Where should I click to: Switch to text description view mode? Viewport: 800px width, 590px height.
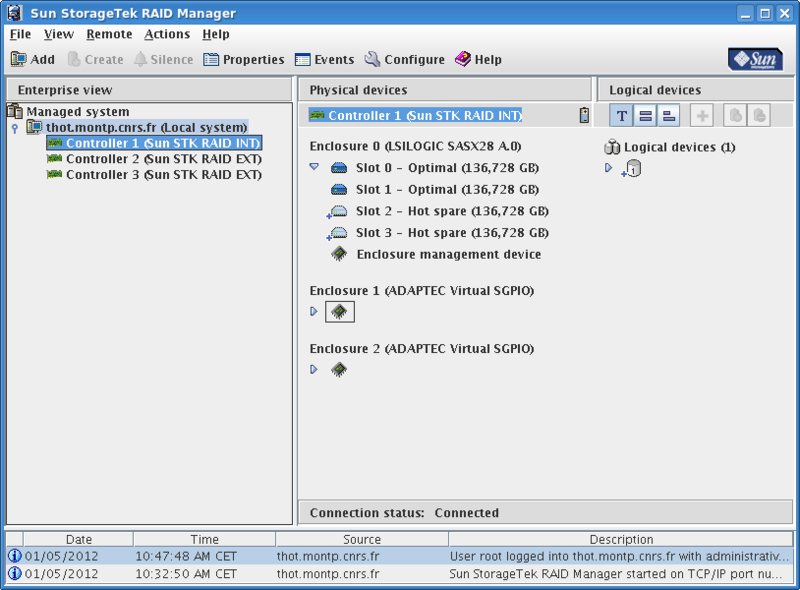click(x=622, y=116)
